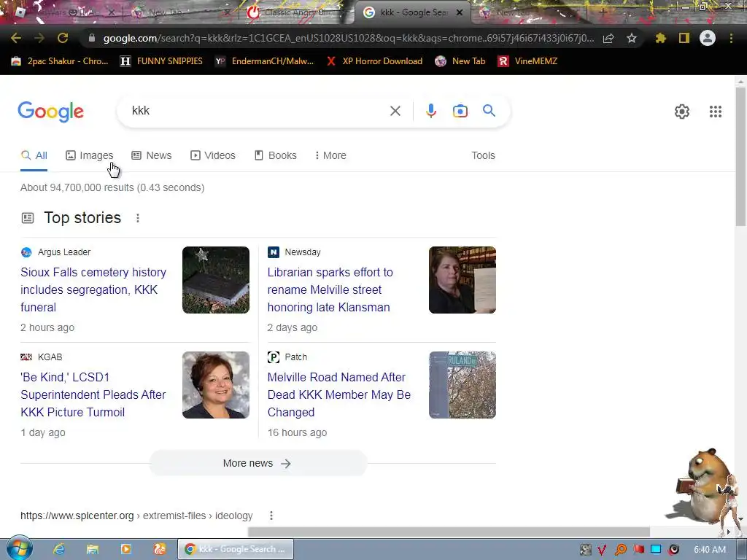The width and height of the screenshot is (747, 560).
Task: Click the orange magnifier tray icon
Action: click(x=620, y=550)
